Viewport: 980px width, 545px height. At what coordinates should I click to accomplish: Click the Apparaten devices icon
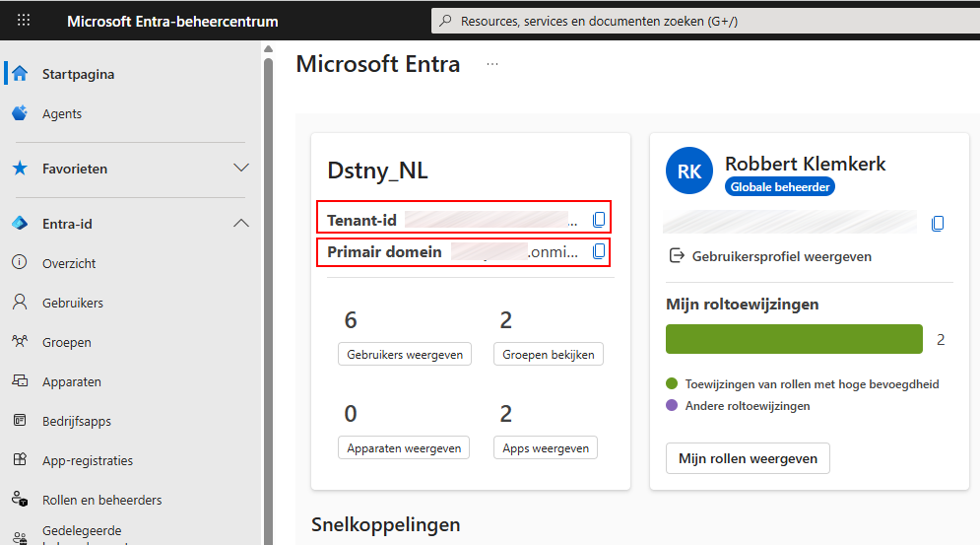point(20,381)
